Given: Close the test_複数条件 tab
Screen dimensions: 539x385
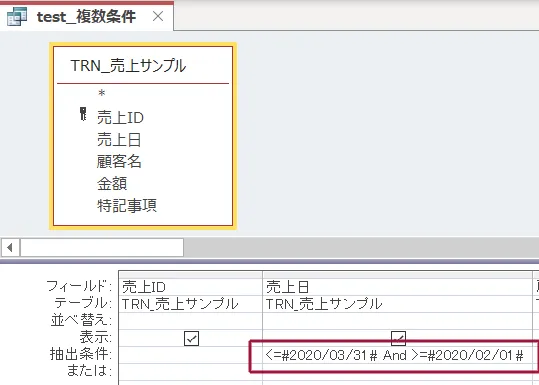Looking at the screenshot, I should [x=158, y=16].
